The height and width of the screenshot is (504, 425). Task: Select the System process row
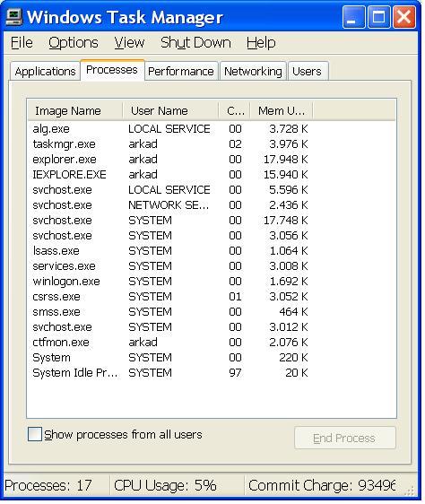(x=169, y=358)
